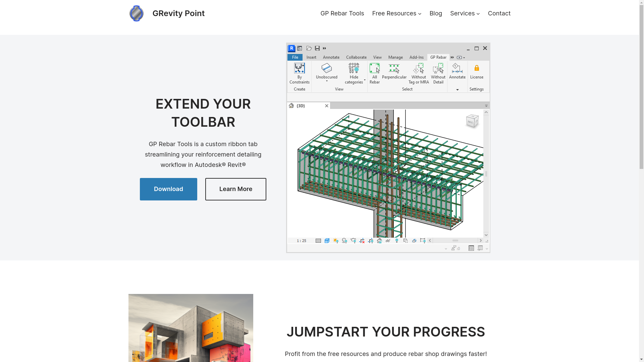
Task: Switch to the Collaborate ribbon tab
Action: (x=356, y=57)
